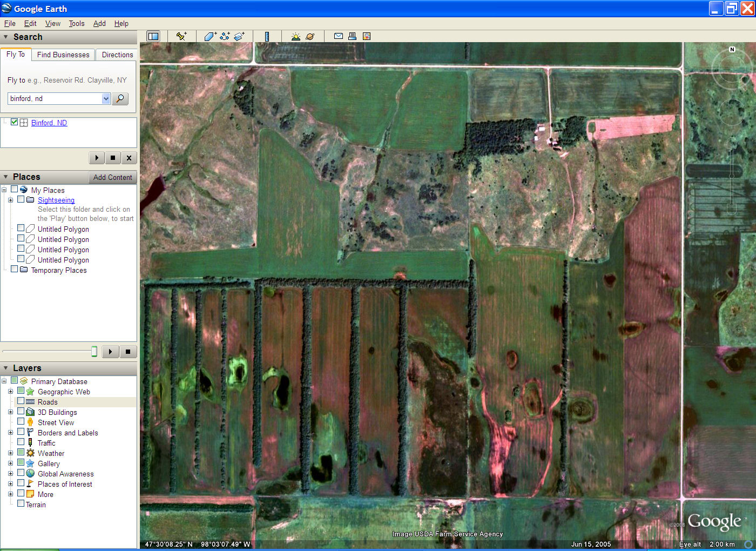Click the Add Content button
756x551 pixels.
point(112,177)
